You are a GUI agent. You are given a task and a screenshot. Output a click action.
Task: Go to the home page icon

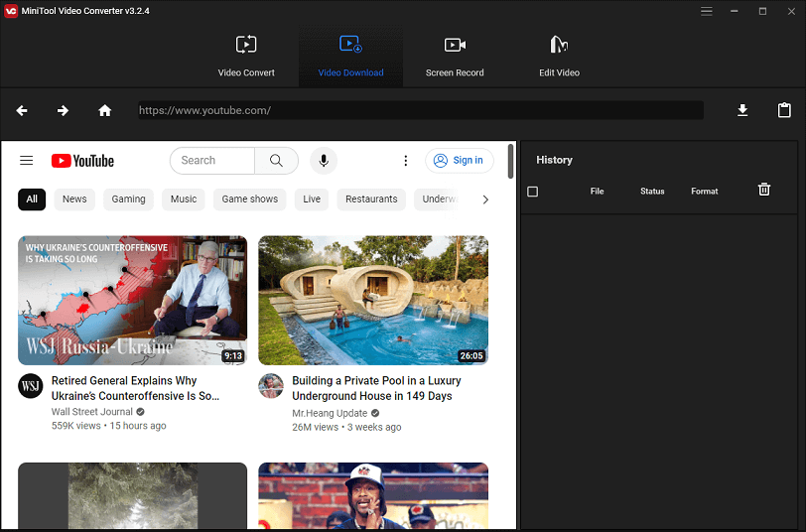point(105,110)
